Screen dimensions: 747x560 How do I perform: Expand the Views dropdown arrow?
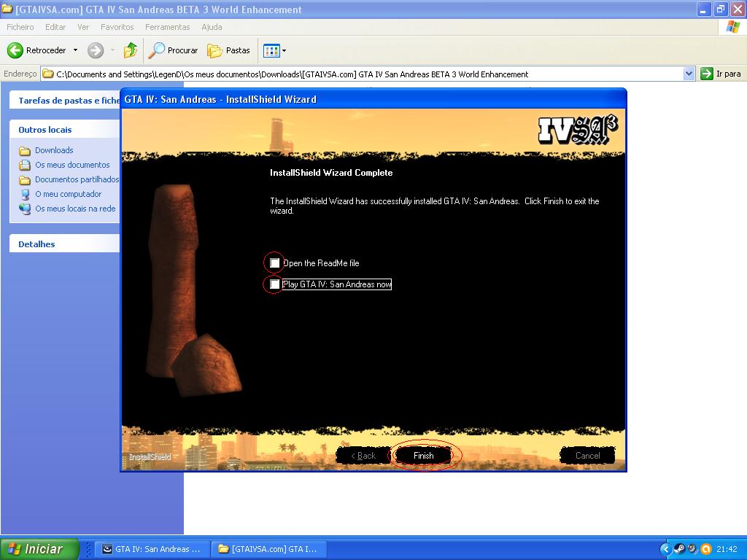[x=284, y=50]
